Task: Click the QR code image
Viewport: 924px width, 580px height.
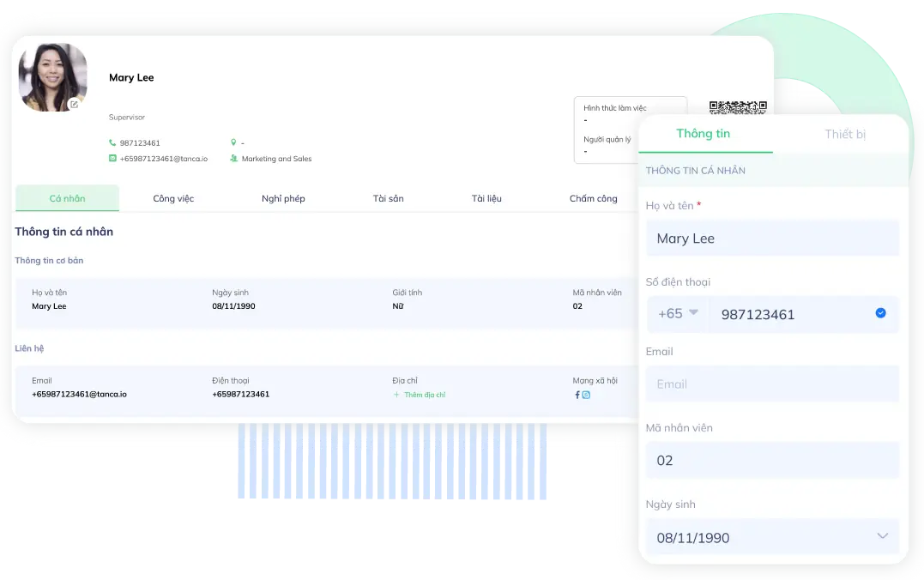Action: (737, 108)
